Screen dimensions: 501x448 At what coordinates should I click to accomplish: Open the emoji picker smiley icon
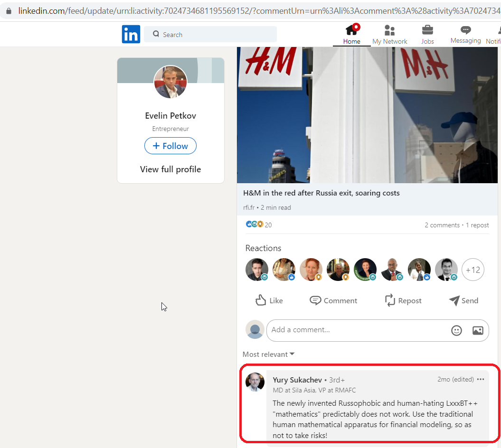[x=456, y=330]
